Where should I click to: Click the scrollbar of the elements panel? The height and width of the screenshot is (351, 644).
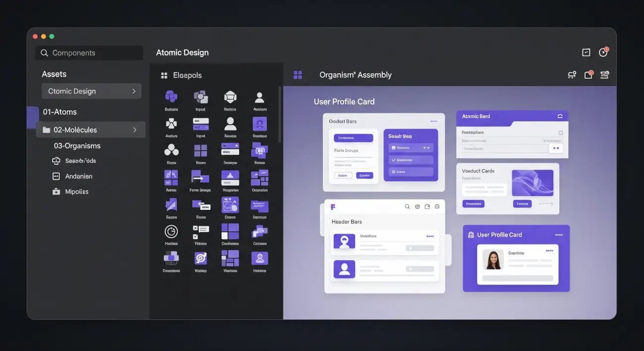tap(279, 114)
